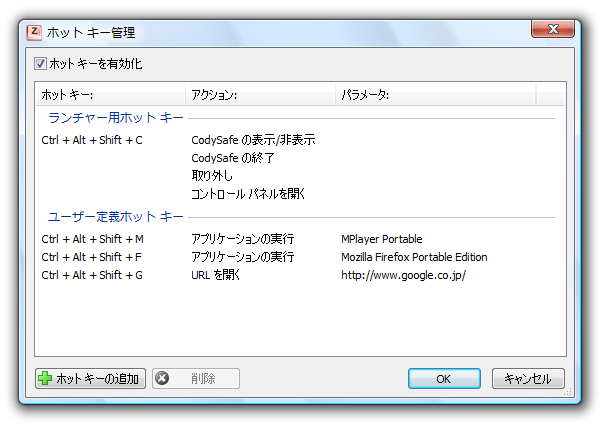Select the ユーザー定義ホット キー group heading
Viewport: 604px width, 429px height.
[x=116, y=217]
